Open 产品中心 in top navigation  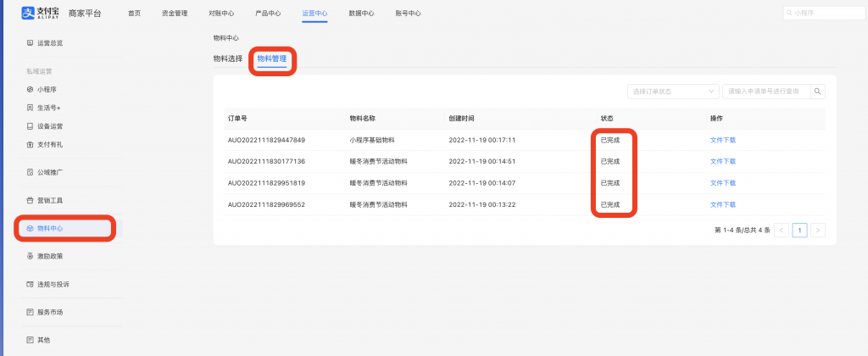268,14
